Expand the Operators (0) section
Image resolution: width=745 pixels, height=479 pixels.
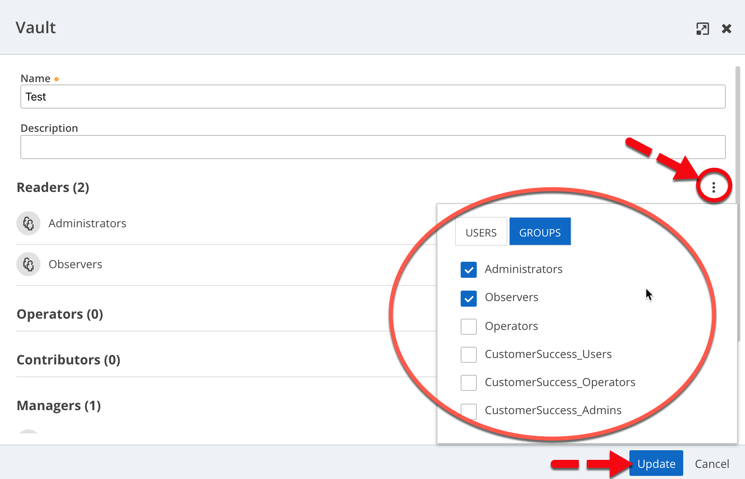coord(60,314)
